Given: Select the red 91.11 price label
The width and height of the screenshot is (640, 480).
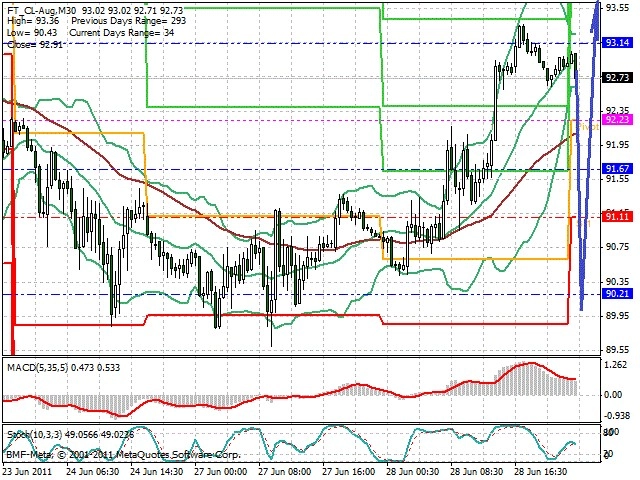Looking at the screenshot, I should coord(617,216).
